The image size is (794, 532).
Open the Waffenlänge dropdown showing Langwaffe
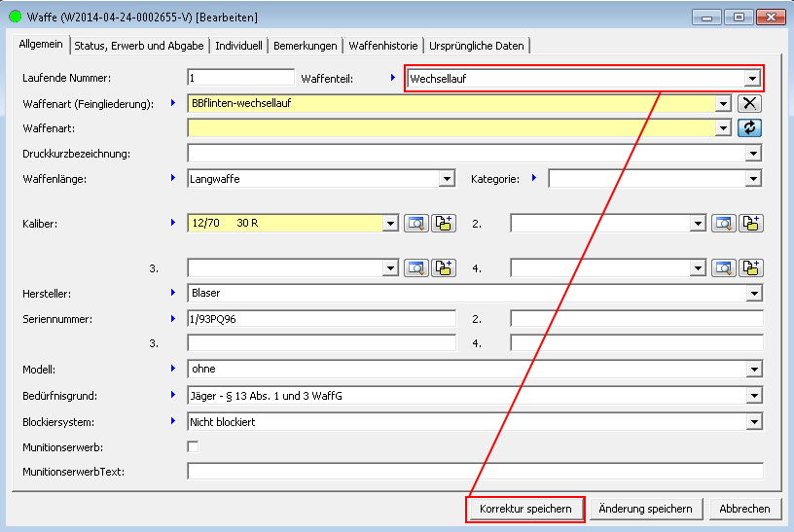pyautogui.click(x=447, y=179)
